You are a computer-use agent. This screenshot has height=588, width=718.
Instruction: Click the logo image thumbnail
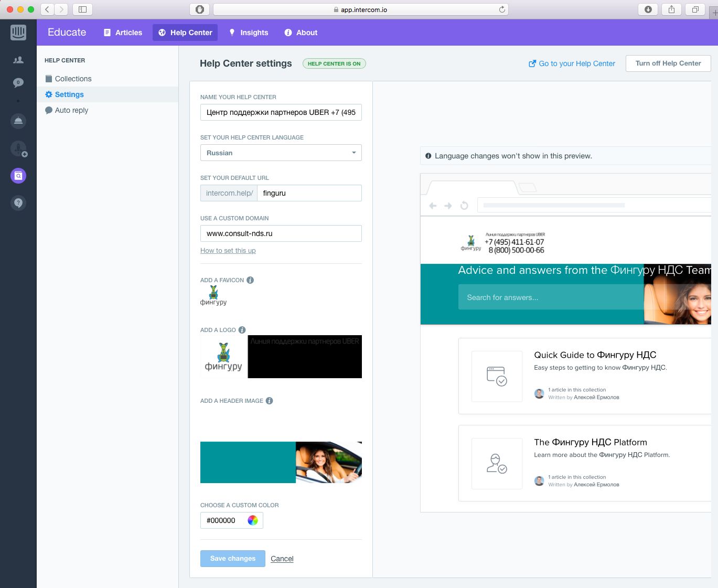click(x=281, y=357)
